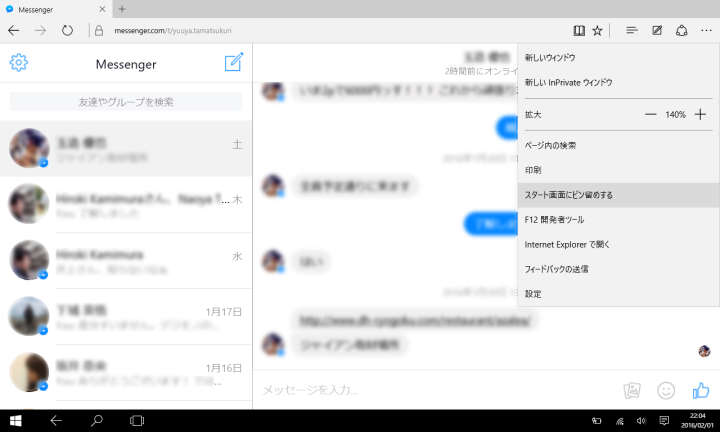Open battery status icon in tray
Screen dimensions: 720x432
596,421
